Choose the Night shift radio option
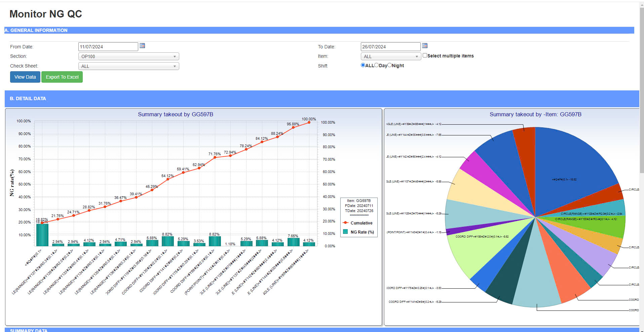644x332 pixels. [x=389, y=65]
